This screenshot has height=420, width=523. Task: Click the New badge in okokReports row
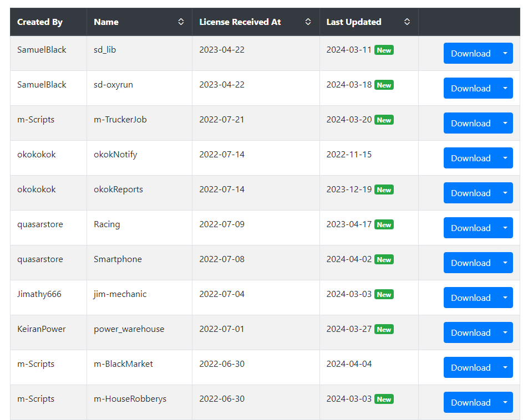click(x=384, y=189)
